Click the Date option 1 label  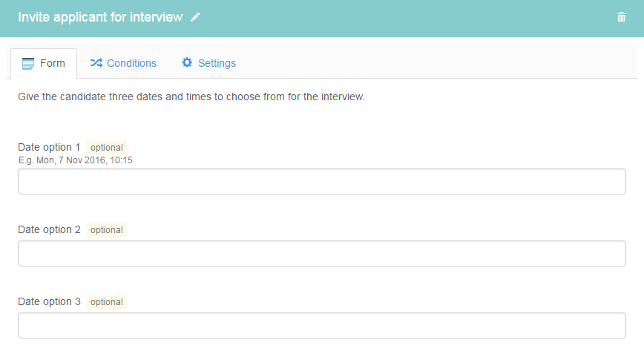[49, 147]
